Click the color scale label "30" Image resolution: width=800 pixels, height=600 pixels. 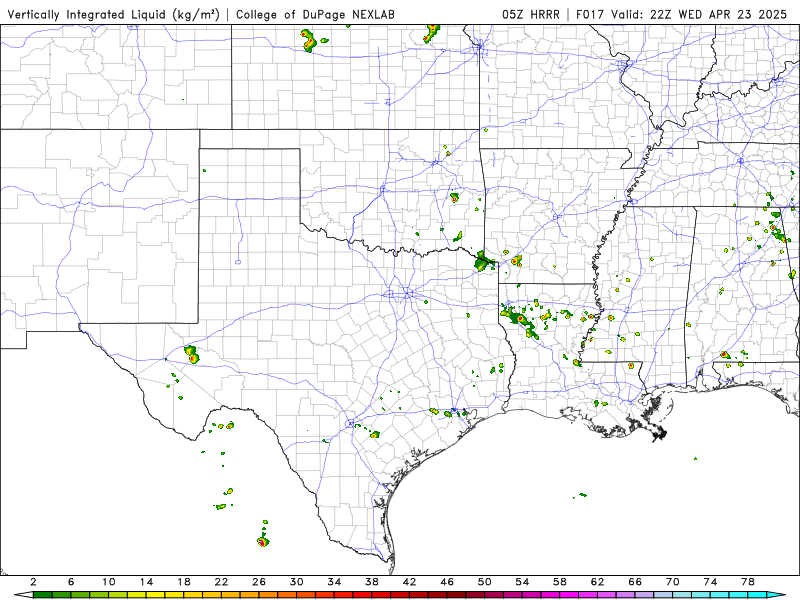296,582
